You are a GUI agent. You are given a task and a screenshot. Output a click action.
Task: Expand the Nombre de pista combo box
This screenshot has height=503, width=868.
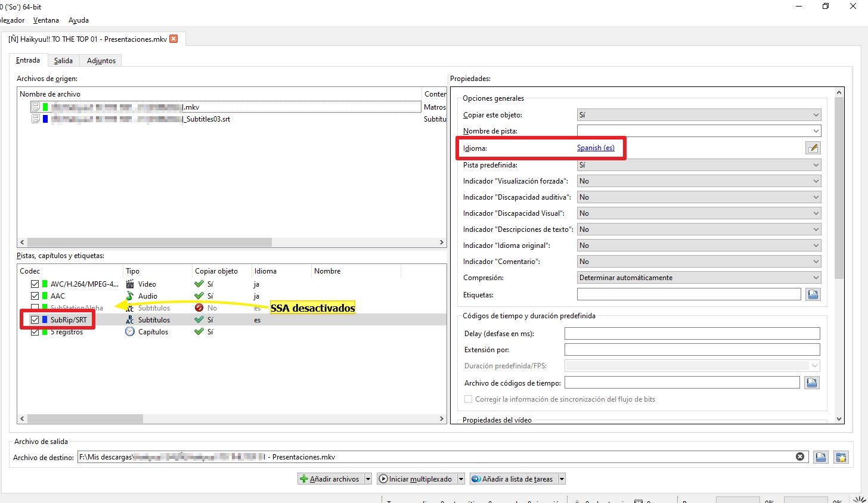(816, 131)
